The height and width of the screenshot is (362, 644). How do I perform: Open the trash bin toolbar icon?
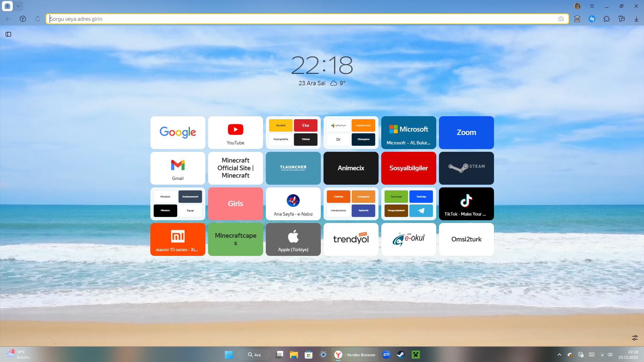coord(577,19)
